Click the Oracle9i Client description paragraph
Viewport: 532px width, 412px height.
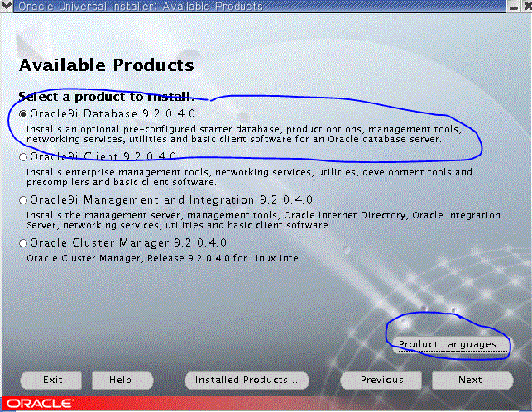click(x=249, y=177)
